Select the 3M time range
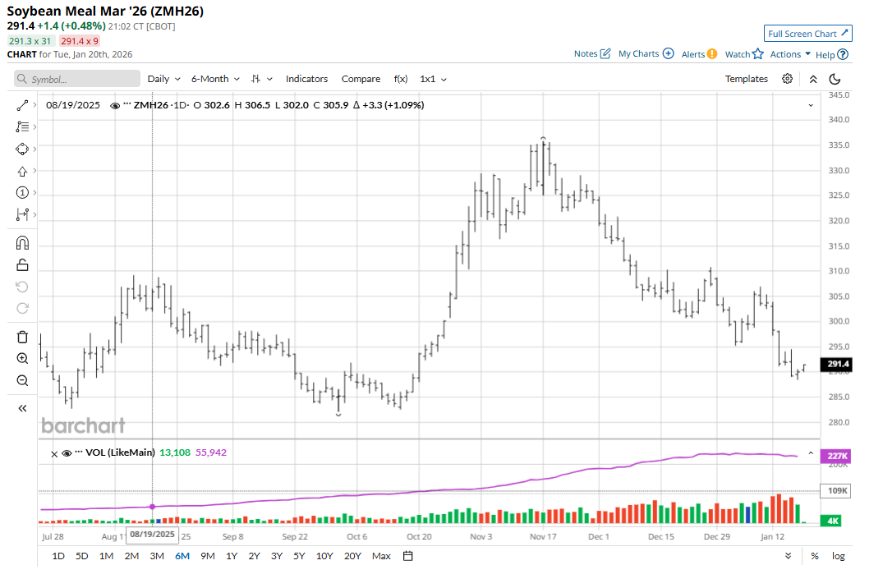Image resolution: width=883 pixels, height=588 pixels. pos(157,557)
